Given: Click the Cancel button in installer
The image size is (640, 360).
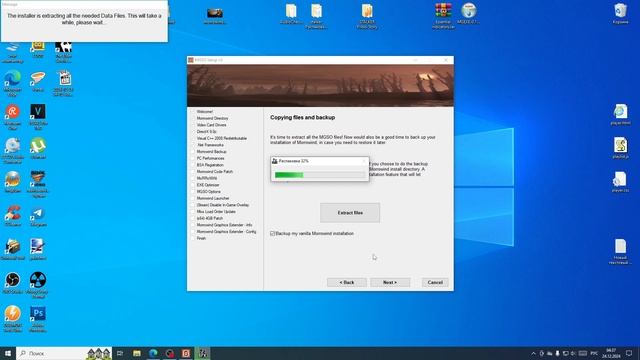Looking at the screenshot, I should (435, 282).
